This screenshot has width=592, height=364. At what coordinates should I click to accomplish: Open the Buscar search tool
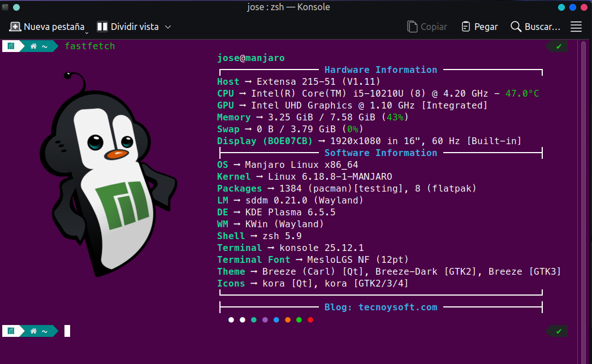pos(535,27)
